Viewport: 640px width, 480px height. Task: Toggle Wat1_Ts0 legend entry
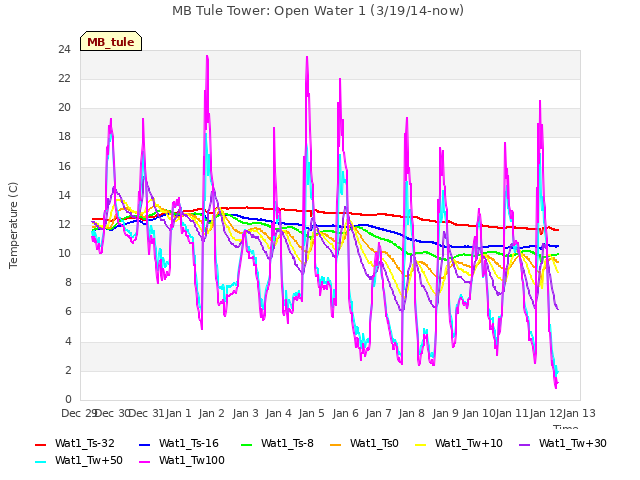[364, 443]
